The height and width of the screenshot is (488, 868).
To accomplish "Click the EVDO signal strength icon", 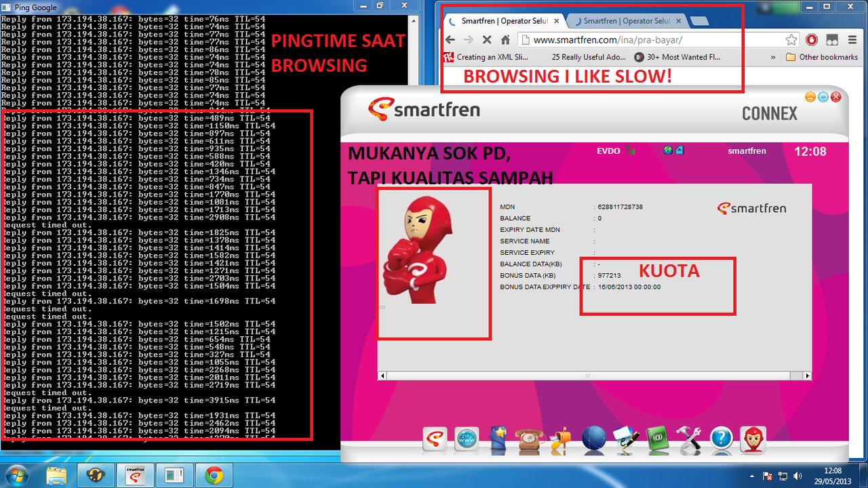I will click(x=630, y=150).
